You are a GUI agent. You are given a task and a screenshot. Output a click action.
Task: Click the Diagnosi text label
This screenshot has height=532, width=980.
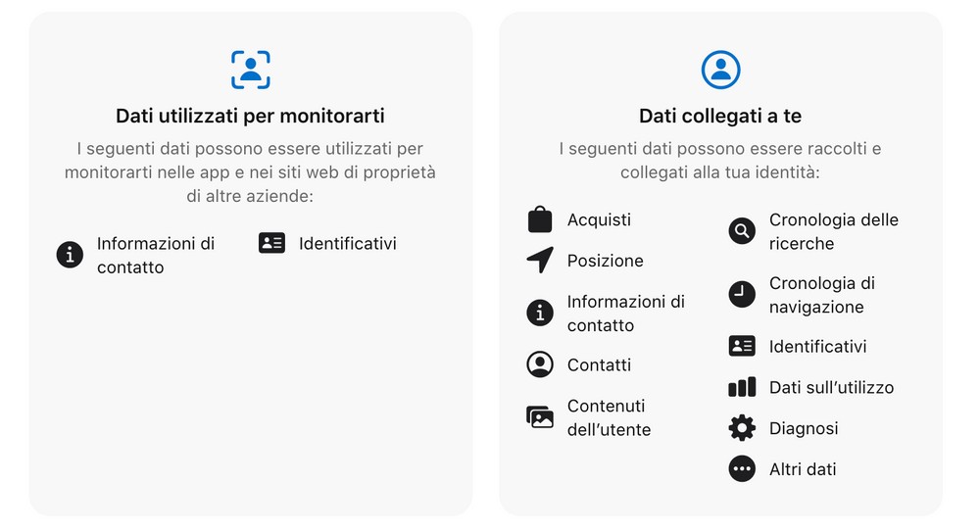coord(804,428)
